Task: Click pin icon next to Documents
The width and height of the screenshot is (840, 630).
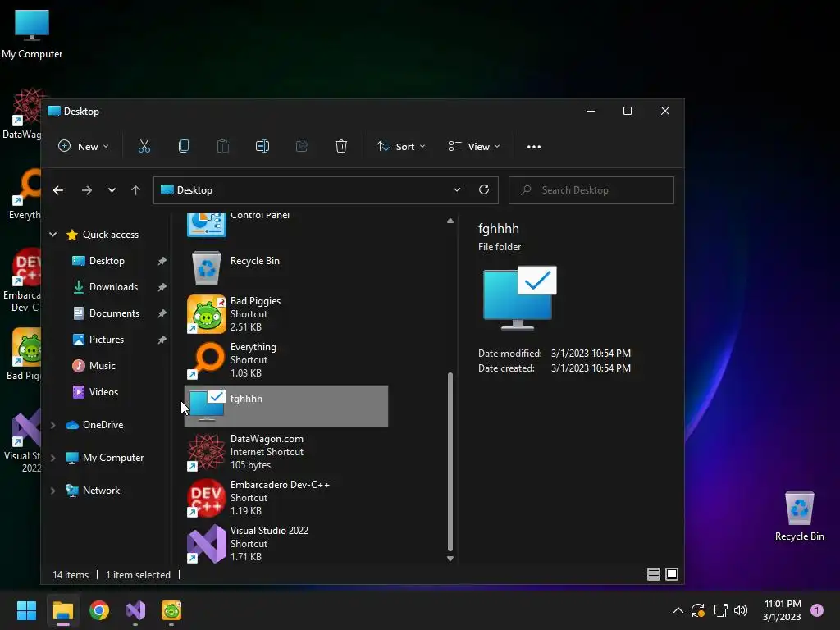Action: coord(162,313)
